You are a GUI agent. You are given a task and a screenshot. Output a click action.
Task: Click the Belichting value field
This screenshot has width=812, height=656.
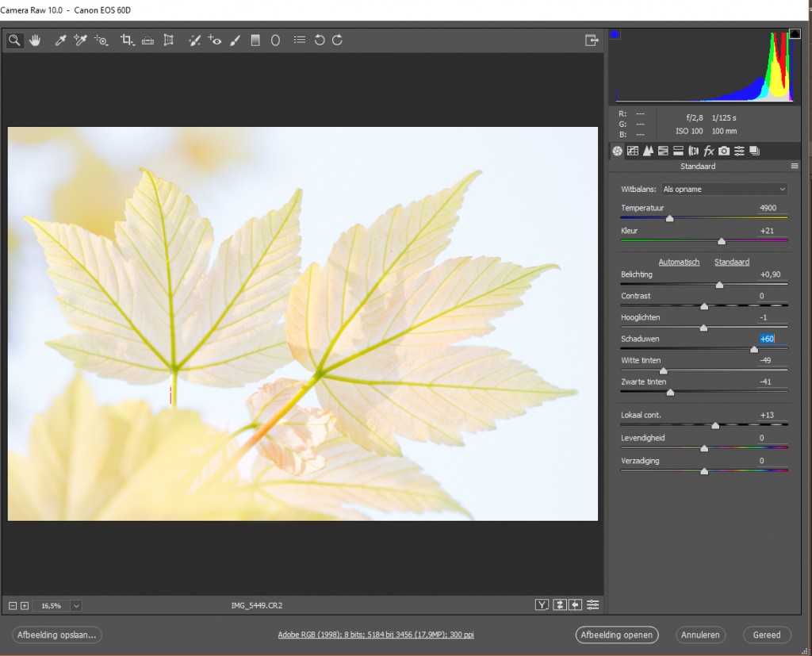tap(770, 274)
